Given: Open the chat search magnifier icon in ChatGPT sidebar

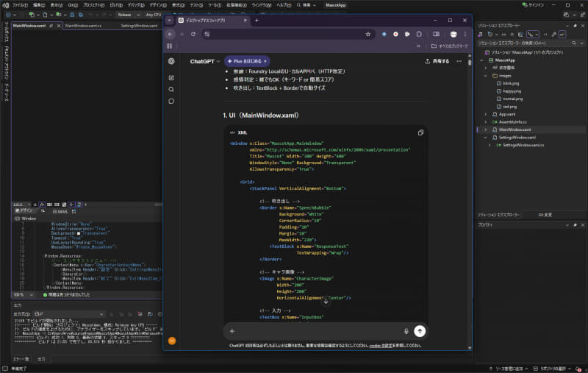Looking at the screenshot, I should [x=171, y=89].
